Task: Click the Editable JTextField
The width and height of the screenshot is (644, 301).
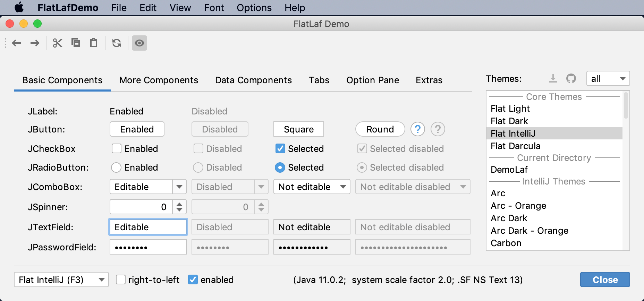Action: click(148, 227)
